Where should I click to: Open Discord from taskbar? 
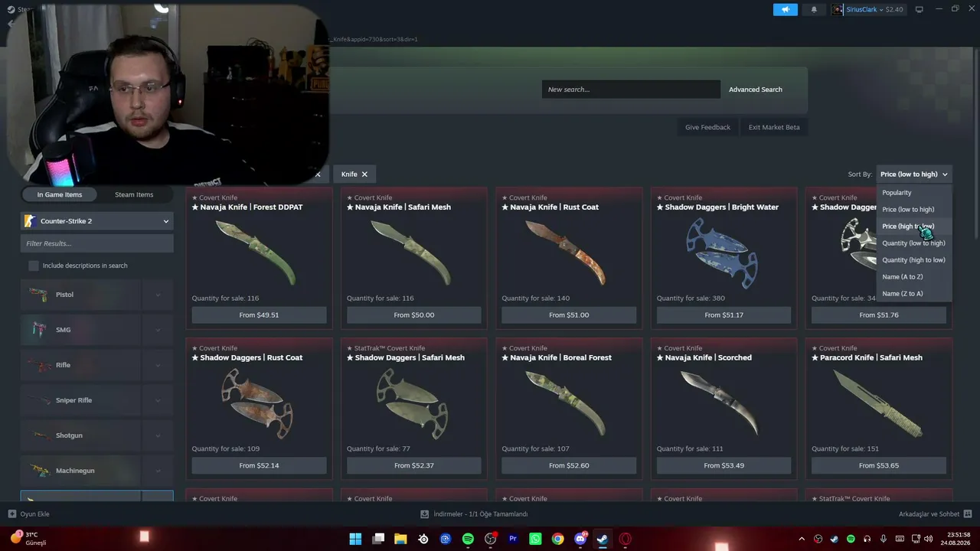pos(580,539)
